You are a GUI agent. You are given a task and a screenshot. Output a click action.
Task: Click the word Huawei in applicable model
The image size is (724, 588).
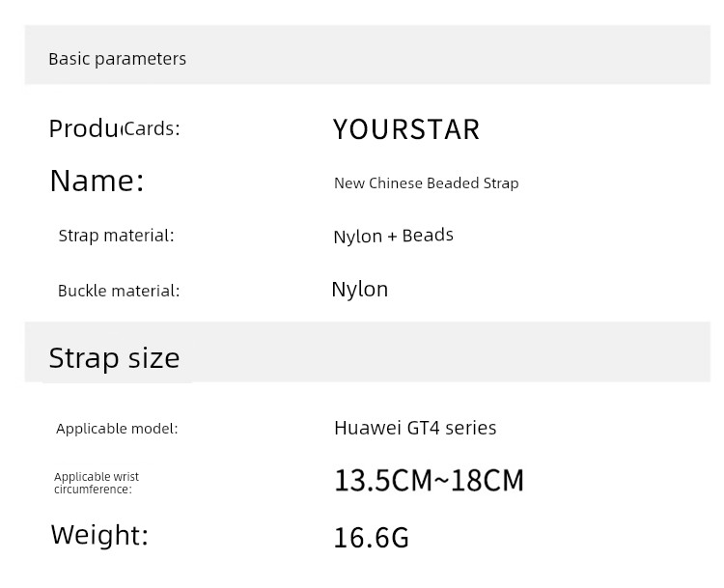pyautogui.click(x=368, y=428)
